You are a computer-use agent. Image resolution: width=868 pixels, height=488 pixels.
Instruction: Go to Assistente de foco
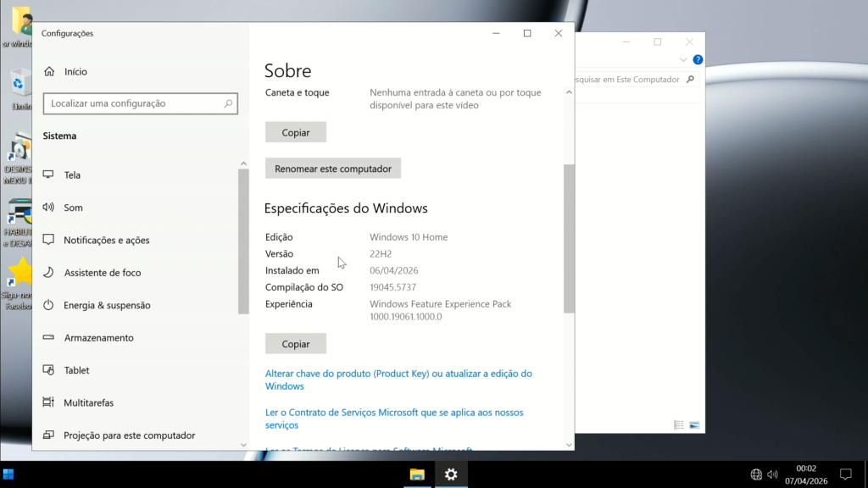102,273
